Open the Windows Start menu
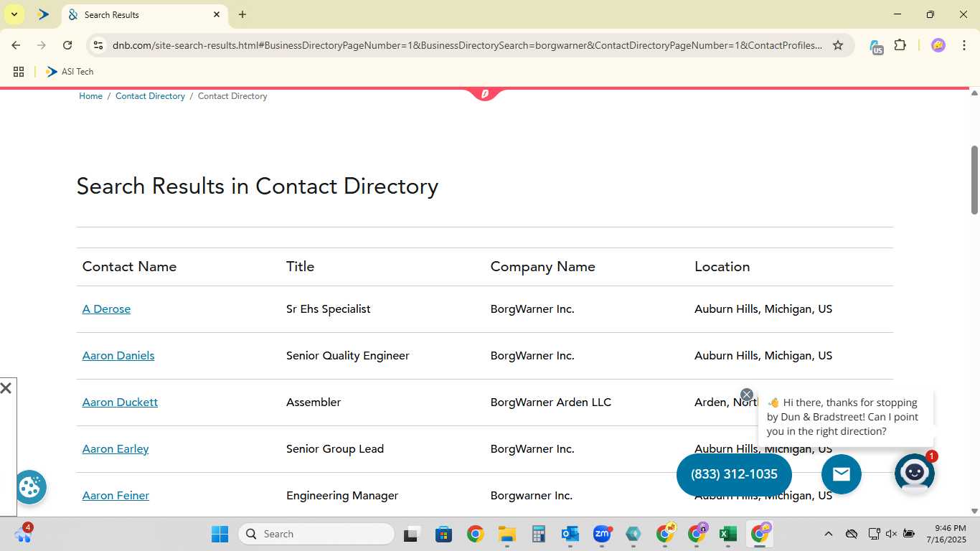Image resolution: width=980 pixels, height=551 pixels. [x=220, y=534]
